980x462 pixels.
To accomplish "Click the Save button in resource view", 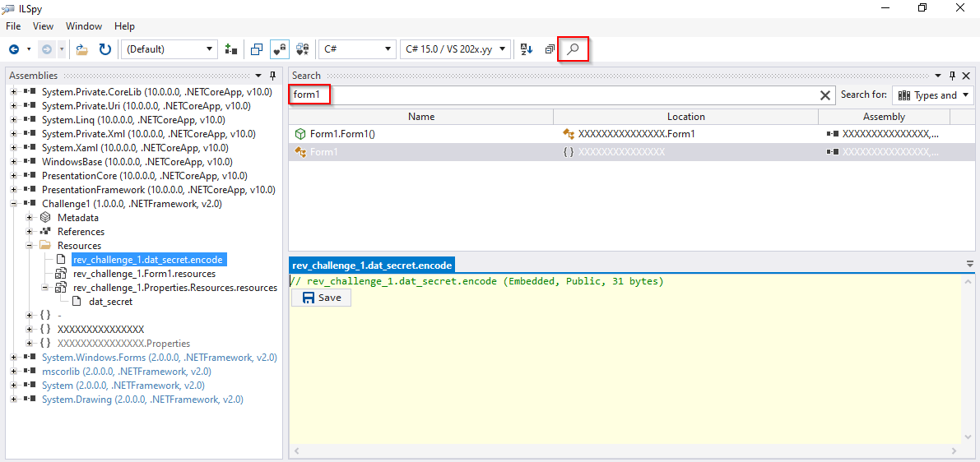I will pyautogui.click(x=321, y=298).
